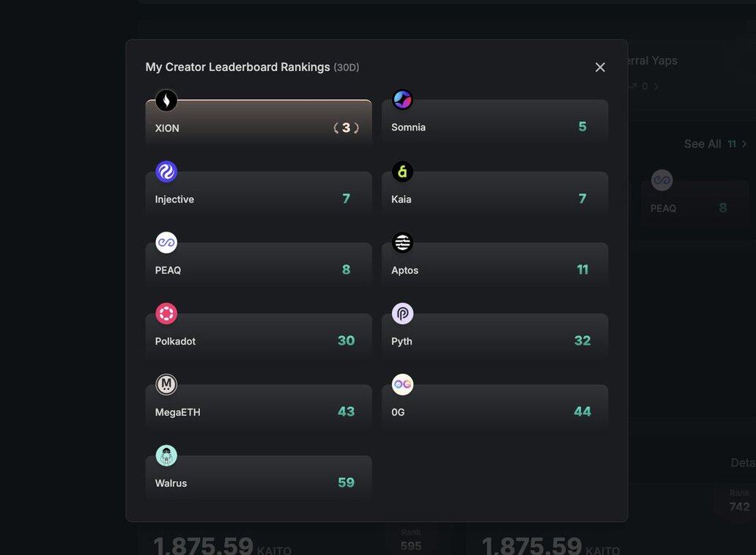
Task: Open the Referral Yaps arrow chevron
Action: [656, 87]
